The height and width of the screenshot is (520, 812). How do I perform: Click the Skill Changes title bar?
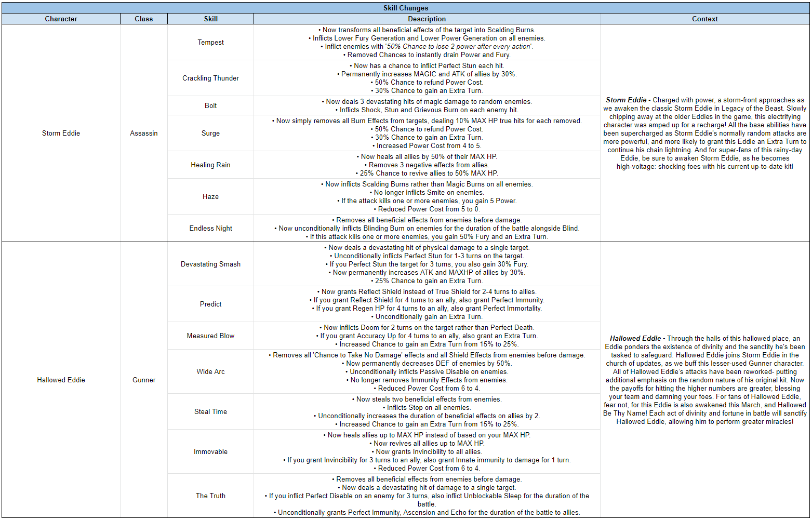coord(406,8)
